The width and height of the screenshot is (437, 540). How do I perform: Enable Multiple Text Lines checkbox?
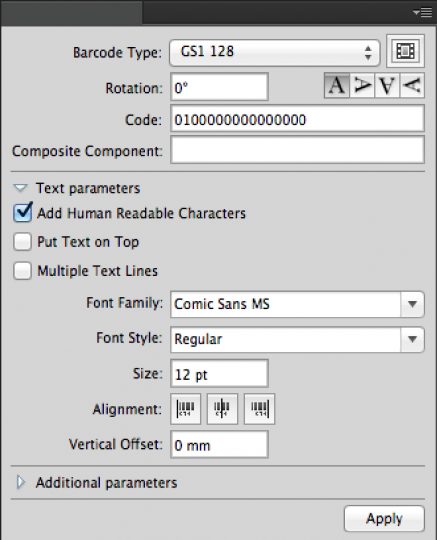22,271
